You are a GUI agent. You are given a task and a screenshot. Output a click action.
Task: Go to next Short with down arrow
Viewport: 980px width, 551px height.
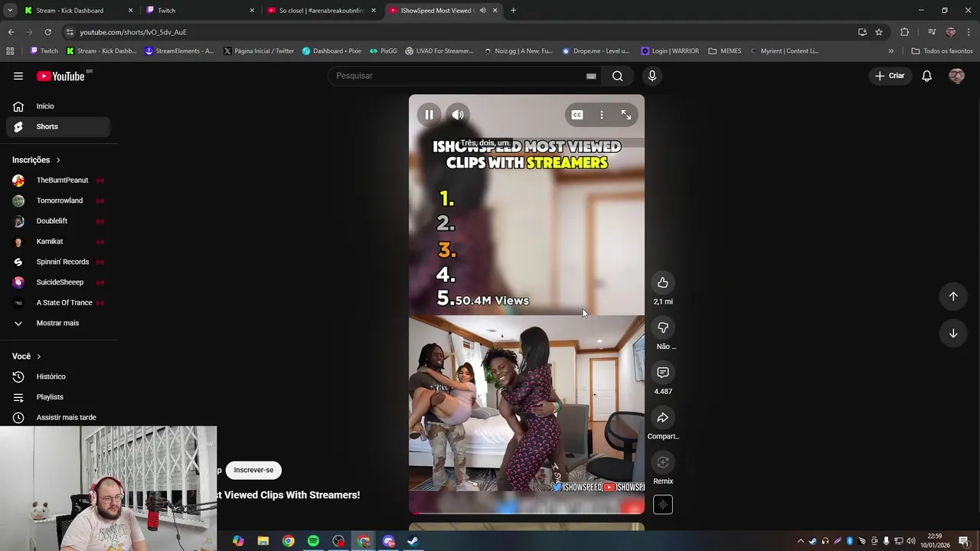click(953, 333)
